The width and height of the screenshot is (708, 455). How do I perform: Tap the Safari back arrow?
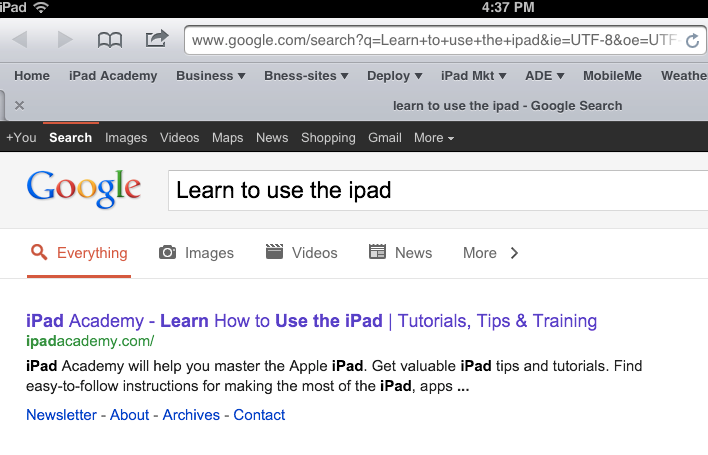click(20, 40)
